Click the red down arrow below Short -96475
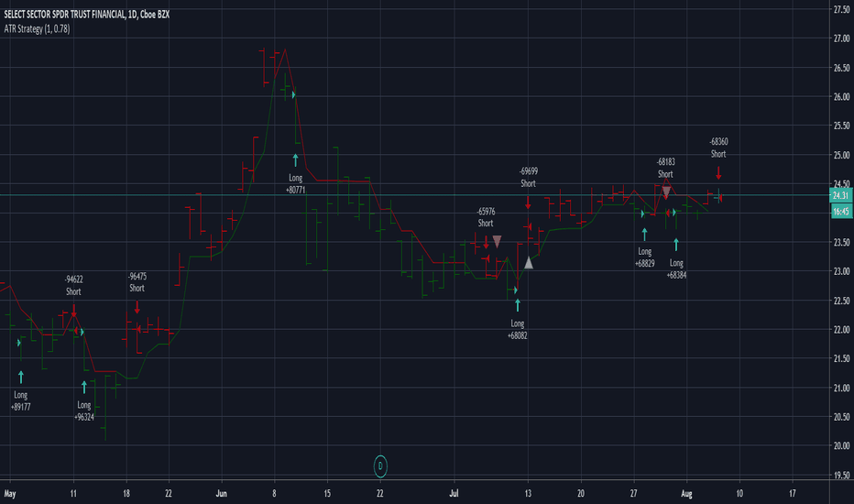 tap(137, 307)
